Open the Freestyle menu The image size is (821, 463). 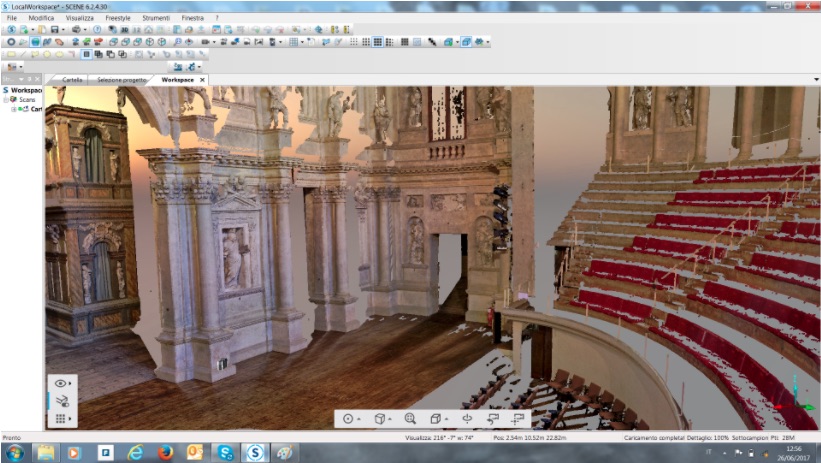coord(117,18)
